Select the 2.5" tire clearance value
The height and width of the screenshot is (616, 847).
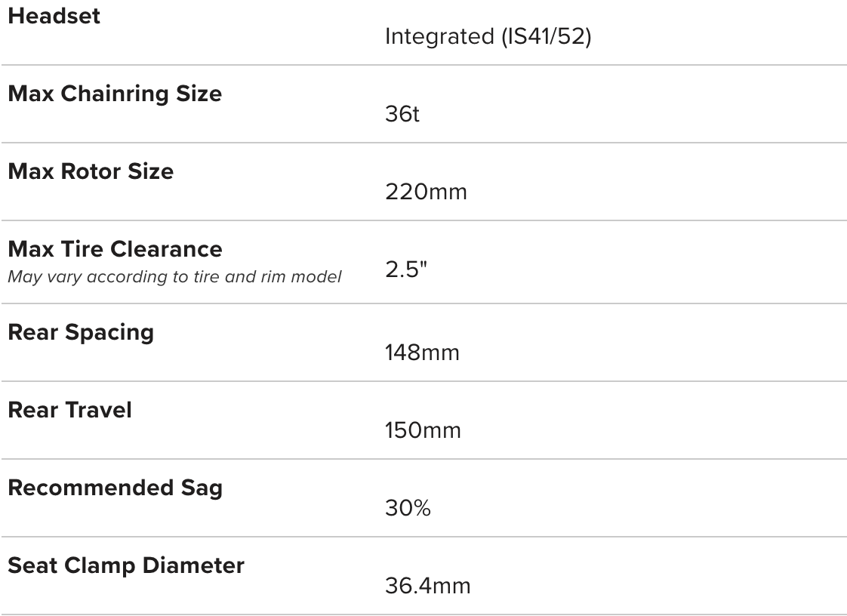407,271
